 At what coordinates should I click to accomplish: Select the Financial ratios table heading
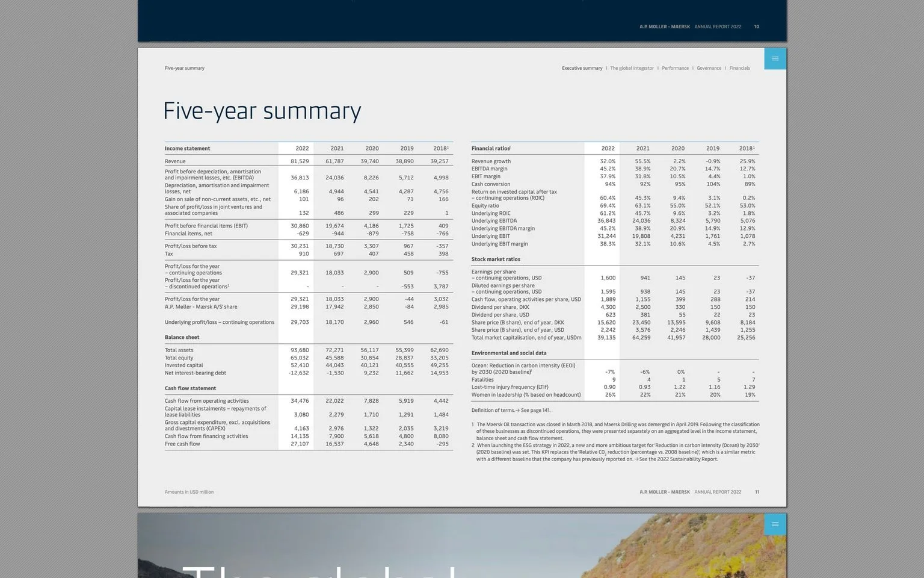[491, 149]
